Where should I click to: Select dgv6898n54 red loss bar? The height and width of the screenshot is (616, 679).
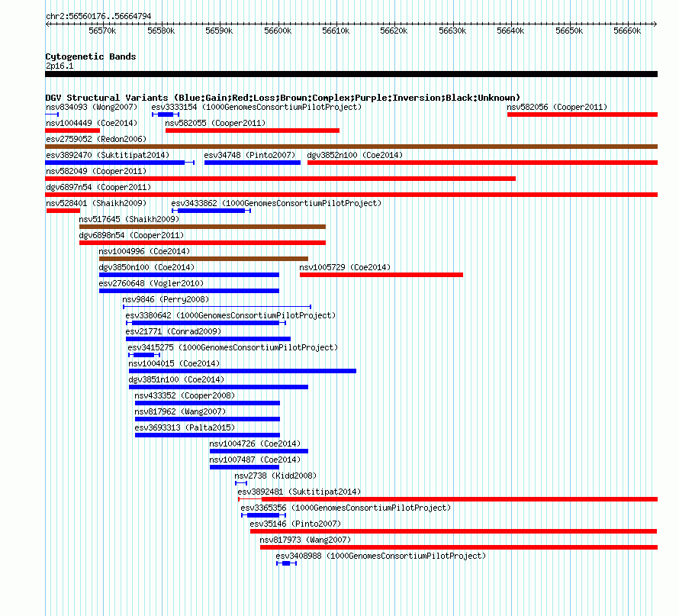tap(202, 243)
